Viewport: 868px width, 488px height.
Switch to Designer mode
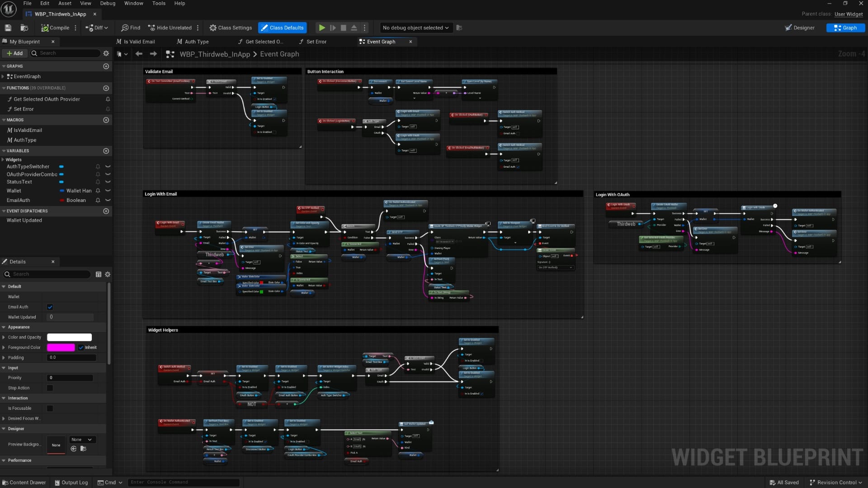pos(800,28)
